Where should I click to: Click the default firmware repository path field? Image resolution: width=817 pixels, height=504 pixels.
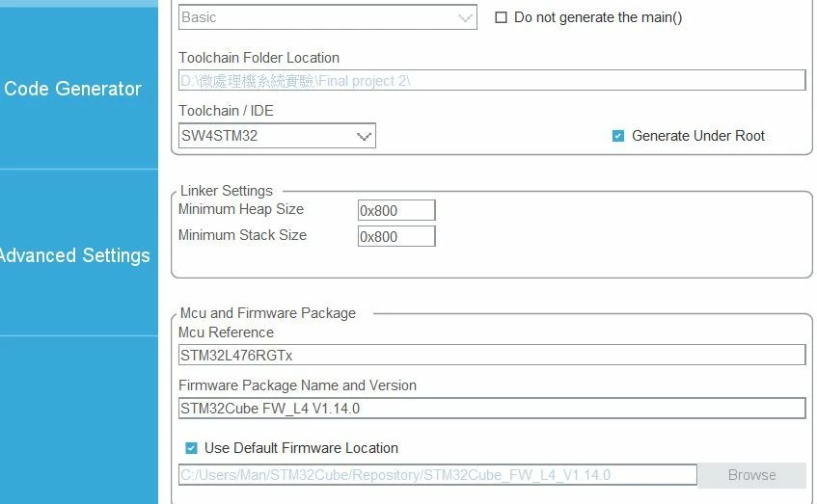(438, 475)
